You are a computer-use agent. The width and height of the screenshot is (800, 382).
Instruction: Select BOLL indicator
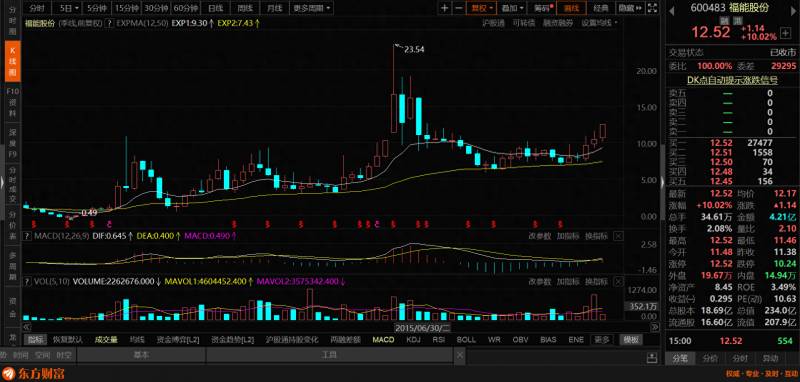[x=466, y=340]
